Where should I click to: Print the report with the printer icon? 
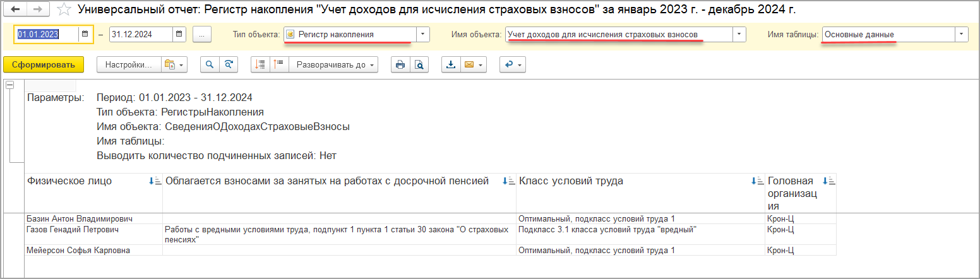400,64
